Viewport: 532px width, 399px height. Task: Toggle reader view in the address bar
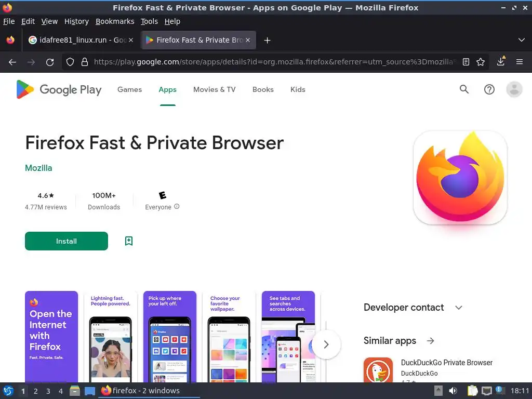pyautogui.click(x=466, y=62)
